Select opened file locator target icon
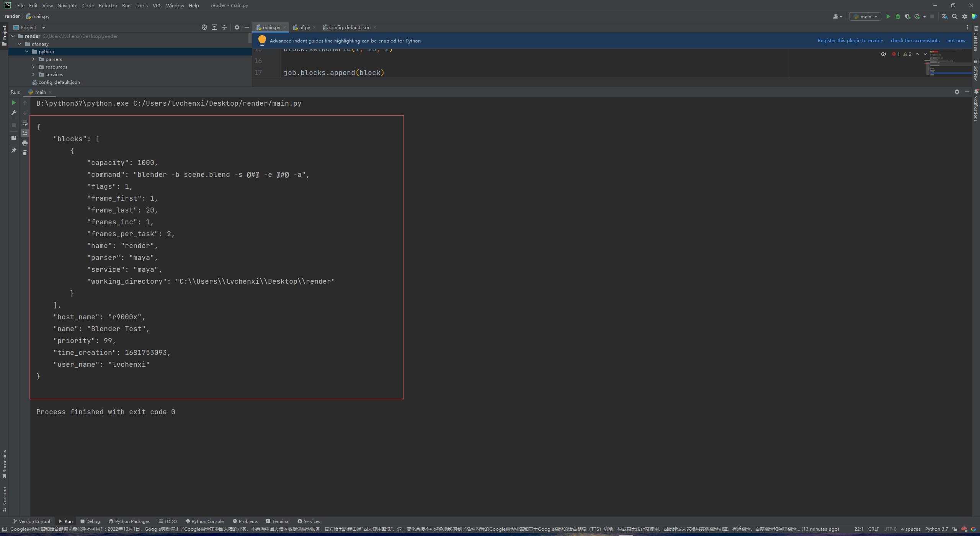Viewport: 980px width, 536px height. [x=204, y=27]
